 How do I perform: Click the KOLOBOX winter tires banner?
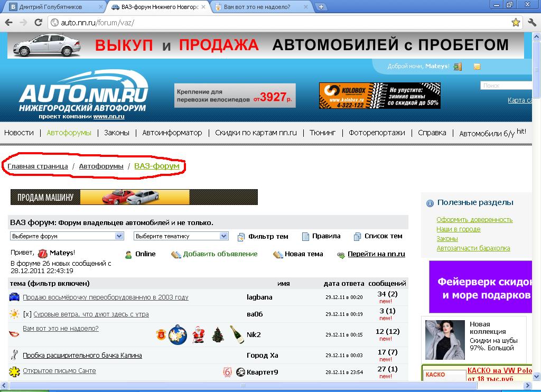(x=379, y=96)
